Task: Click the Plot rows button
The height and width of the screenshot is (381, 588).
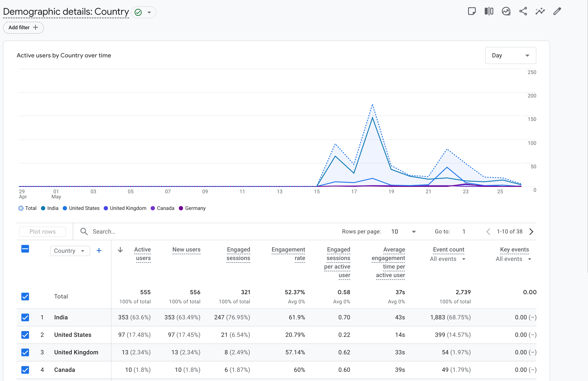Action: (42, 231)
